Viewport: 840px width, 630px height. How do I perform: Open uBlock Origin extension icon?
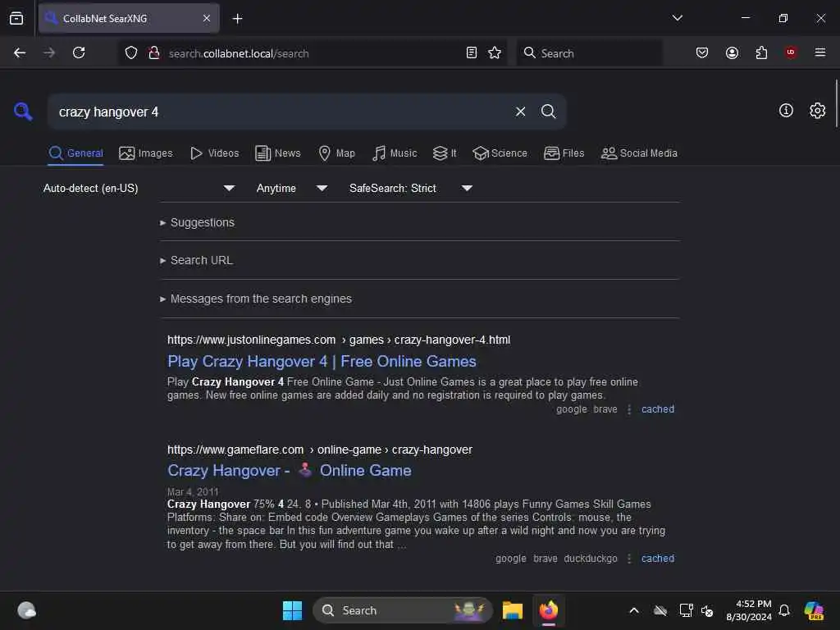click(791, 52)
